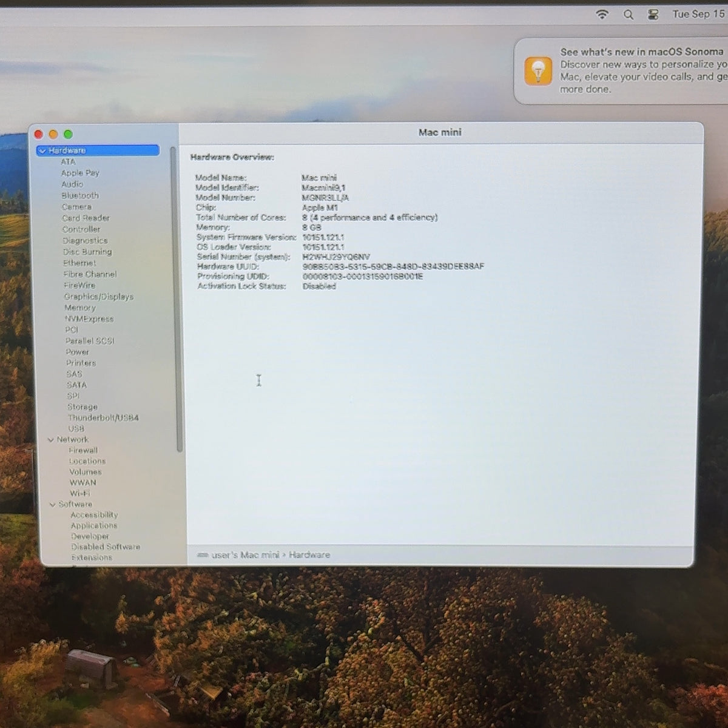728x728 pixels.
Task: Select Software category in the sidebar
Action: click(75, 504)
